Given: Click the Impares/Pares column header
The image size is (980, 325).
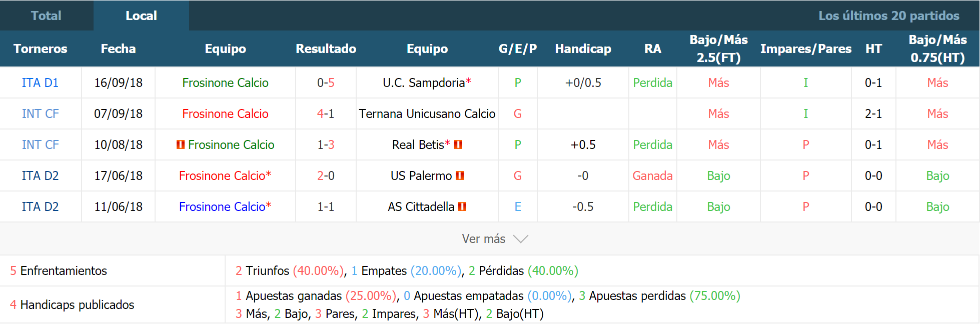Looking at the screenshot, I should pos(805,48).
